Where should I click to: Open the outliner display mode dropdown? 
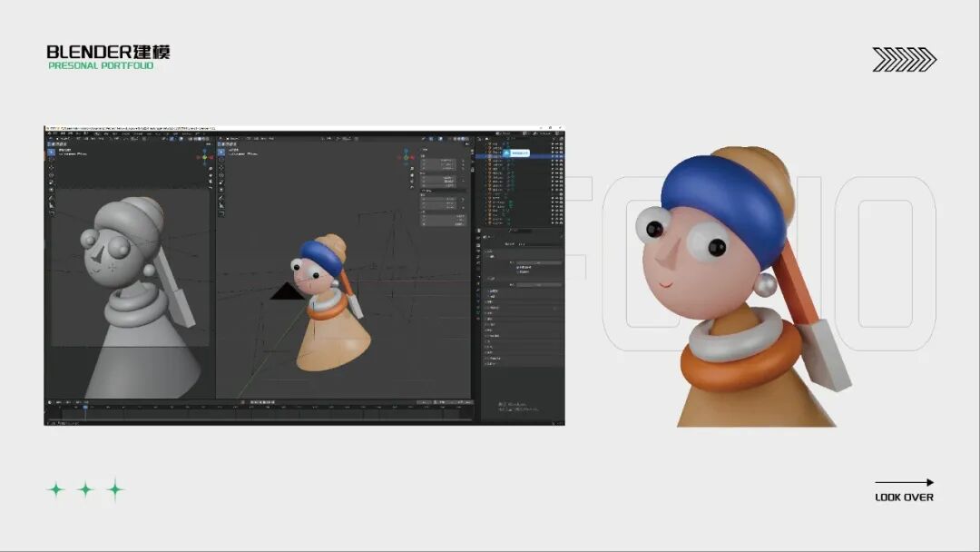coord(487,139)
